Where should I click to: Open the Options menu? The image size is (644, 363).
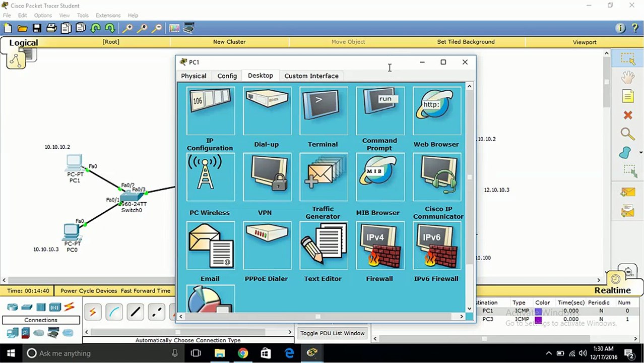(x=43, y=15)
